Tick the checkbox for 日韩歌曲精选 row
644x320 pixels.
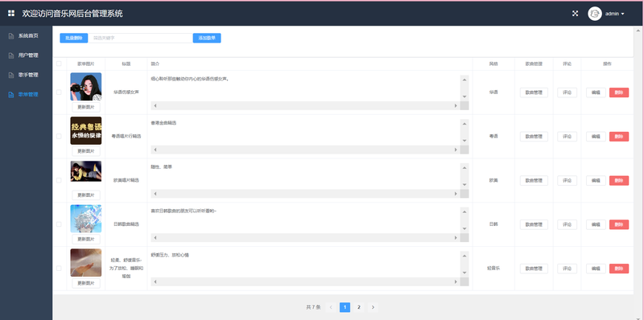tap(59, 224)
